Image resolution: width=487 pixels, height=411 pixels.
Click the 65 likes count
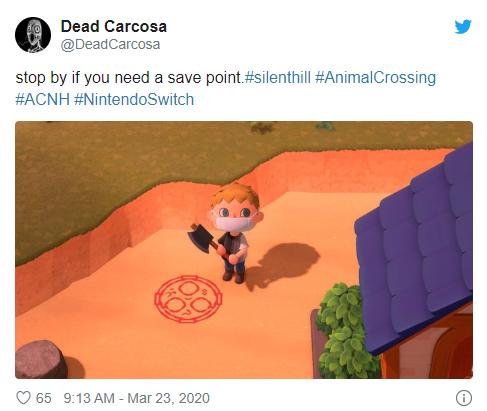click(44, 398)
